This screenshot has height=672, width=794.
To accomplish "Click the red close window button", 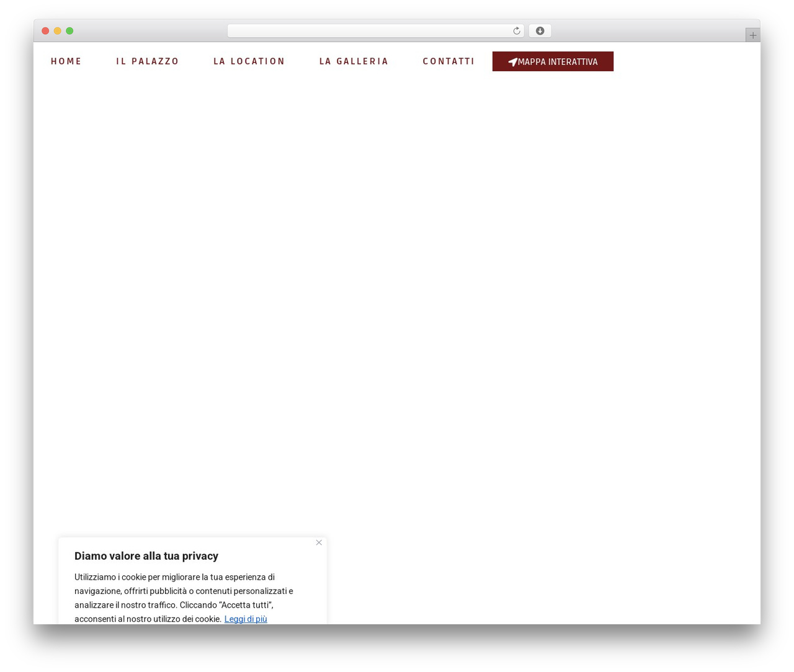I will [45, 31].
